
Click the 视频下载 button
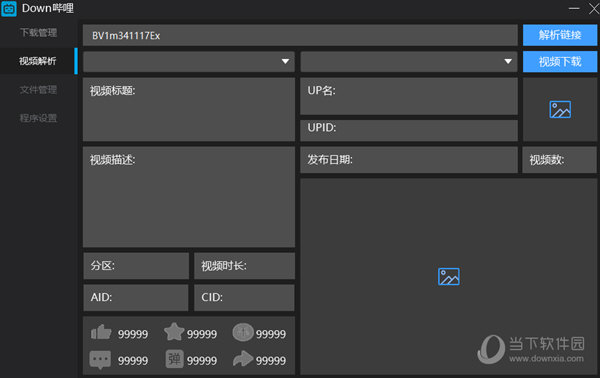[x=560, y=62]
